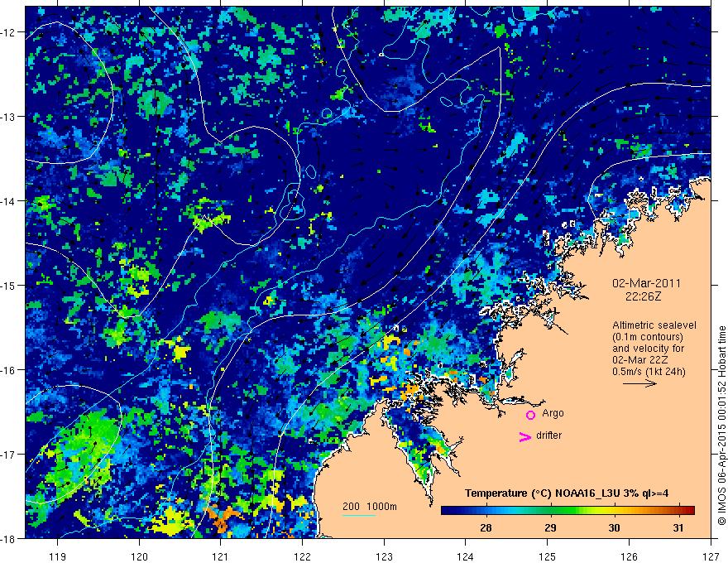Click the longitude axis label 124
Image resolution: width=728 pixels, height=563 pixels.
pos(466,556)
